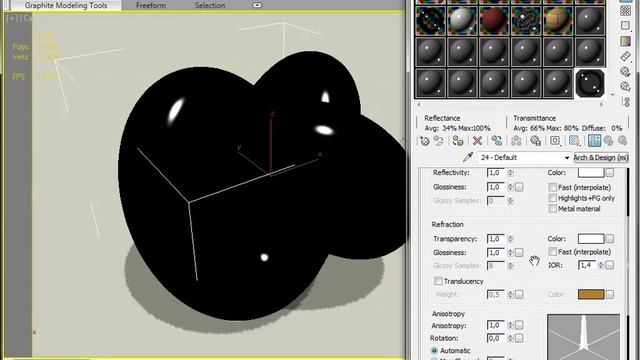
Task: Click Reflectivity spinner arrows
Action: click(510, 173)
